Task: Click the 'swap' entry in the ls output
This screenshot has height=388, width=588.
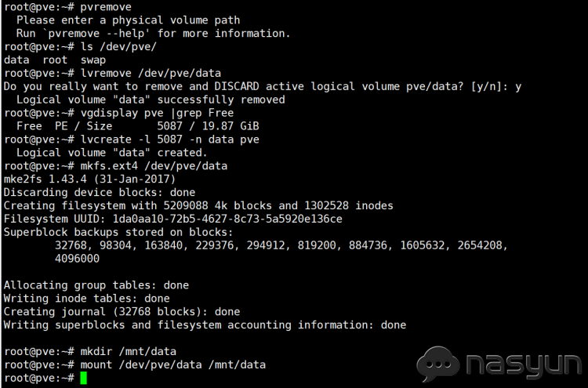Action: pos(93,60)
